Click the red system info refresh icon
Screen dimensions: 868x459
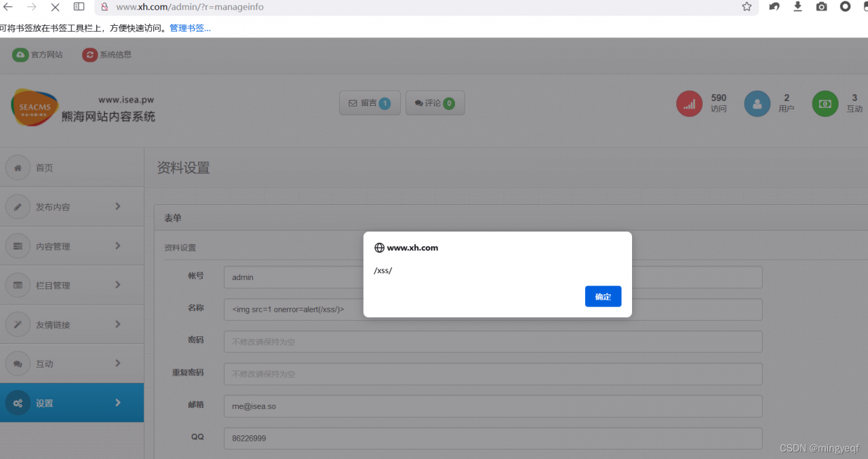(x=90, y=55)
